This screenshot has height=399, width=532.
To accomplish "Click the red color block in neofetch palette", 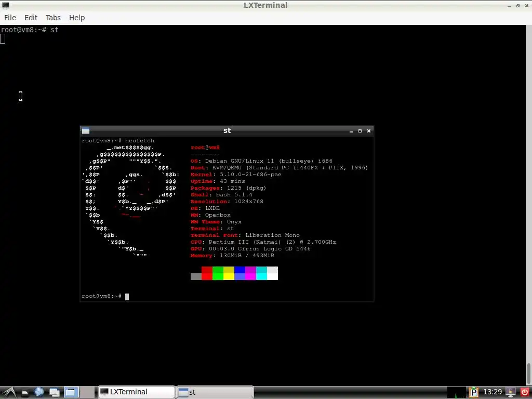I will (x=207, y=273).
